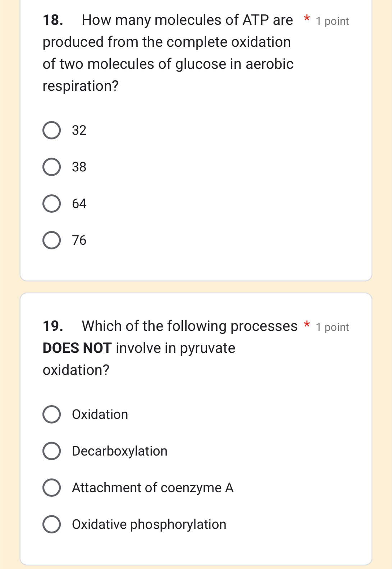392x569 pixels.
Task: Select Attachment of coenzyme A option
Action: click(51, 488)
